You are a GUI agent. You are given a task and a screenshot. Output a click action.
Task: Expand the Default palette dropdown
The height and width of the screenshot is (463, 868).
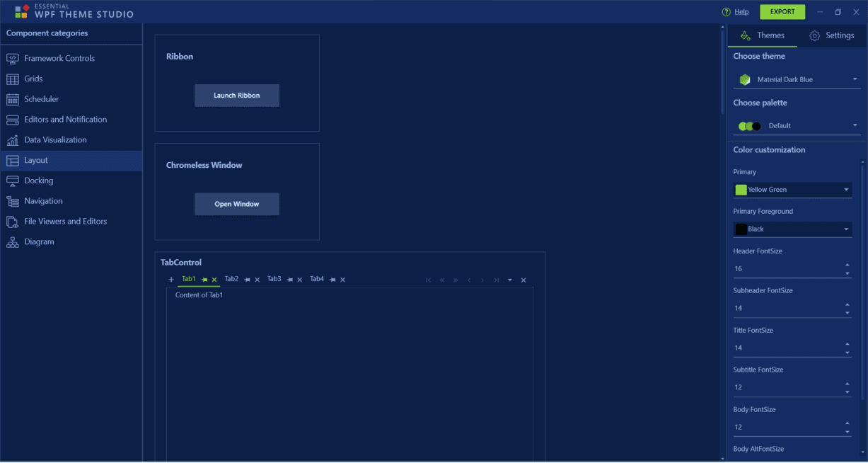[x=797, y=126]
